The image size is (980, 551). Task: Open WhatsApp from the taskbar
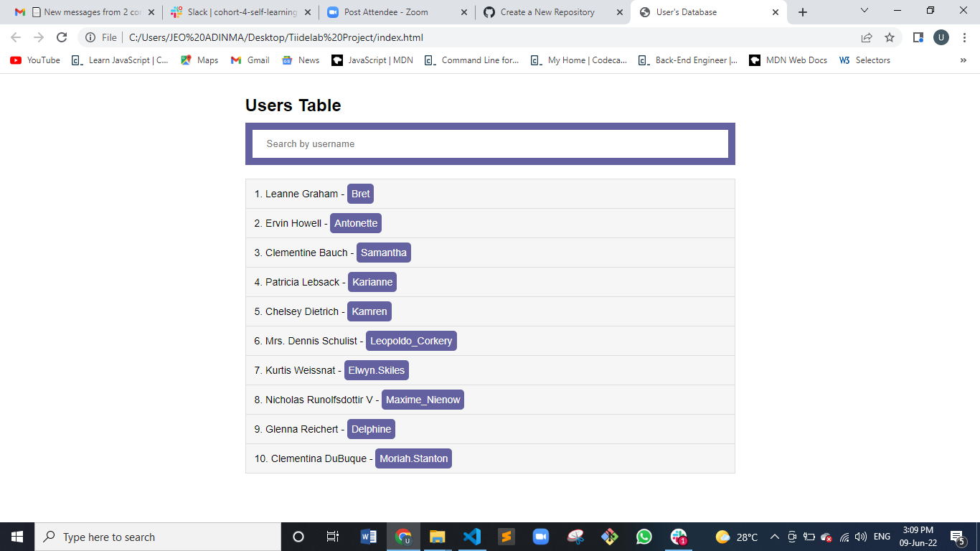click(644, 536)
